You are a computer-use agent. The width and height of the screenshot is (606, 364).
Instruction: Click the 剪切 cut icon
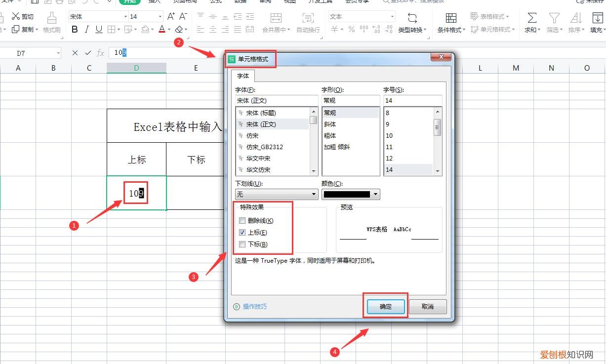point(22,16)
